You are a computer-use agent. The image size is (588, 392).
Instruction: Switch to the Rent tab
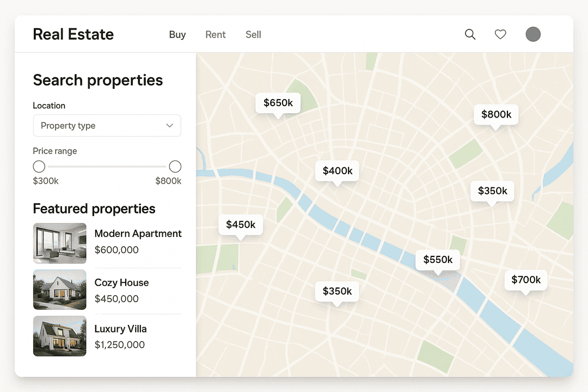click(215, 34)
